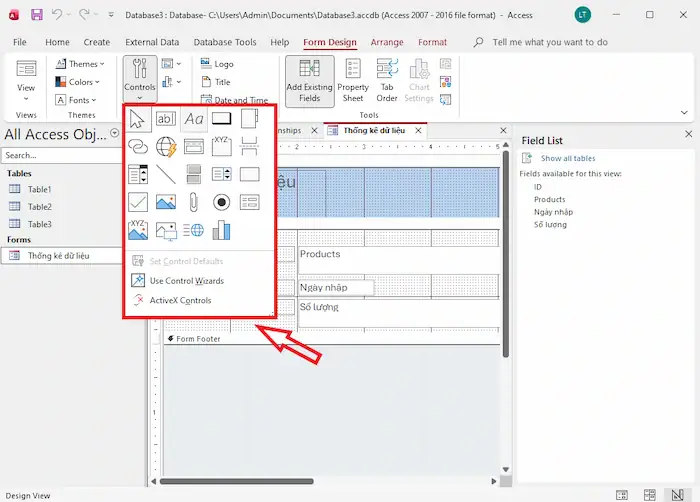Open the Property Sheet button
Image resolution: width=700 pixels, height=502 pixels.
[352, 80]
